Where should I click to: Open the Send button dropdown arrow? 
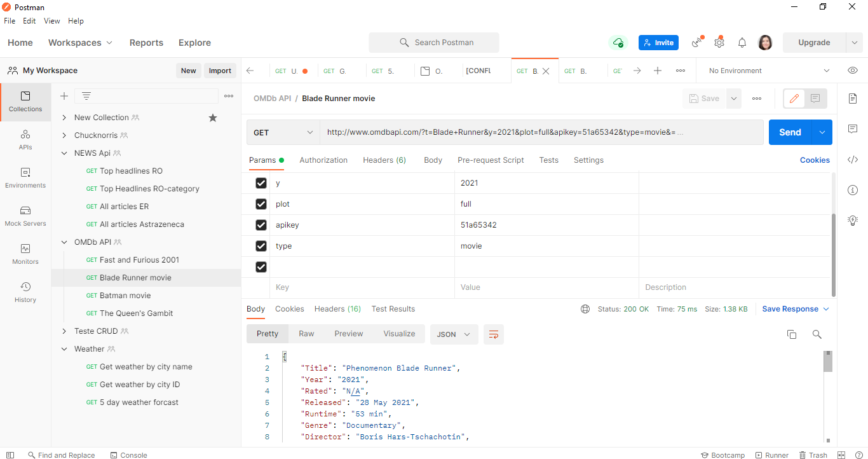coord(822,132)
